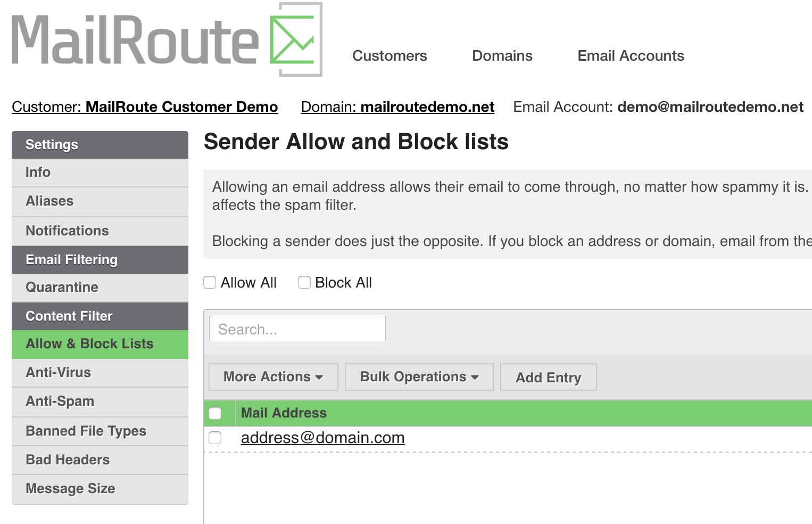Toggle the select-all checkbox in table header
This screenshot has height=524, width=812.
click(x=215, y=413)
